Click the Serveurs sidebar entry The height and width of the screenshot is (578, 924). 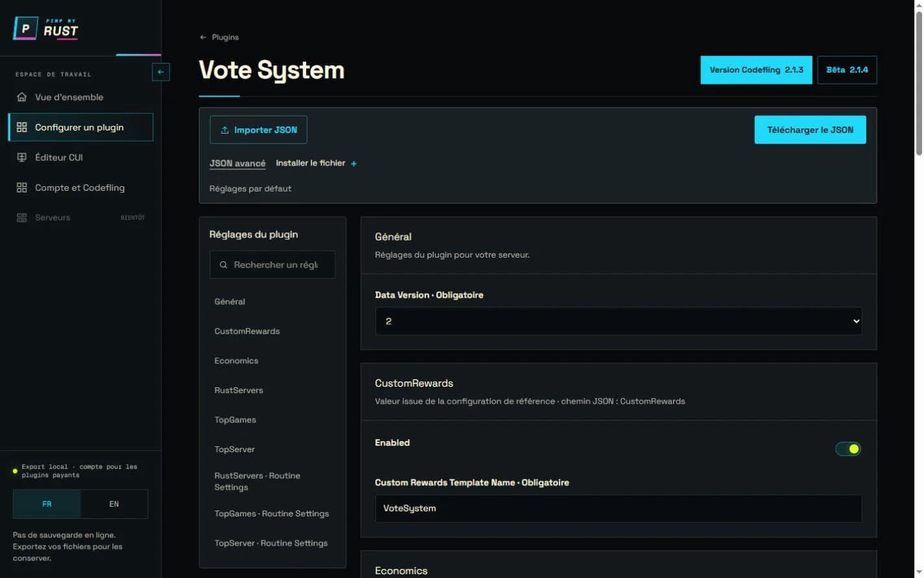click(80, 218)
